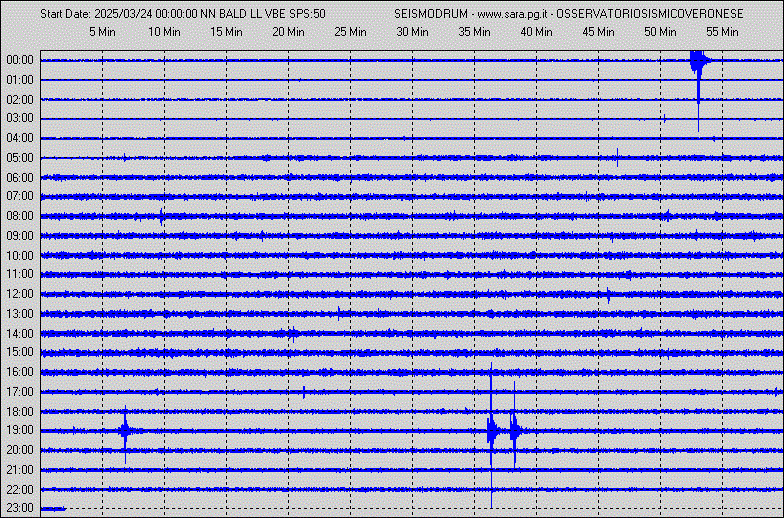Click the short trace segment in the 23:00 row
This screenshot has width=784, height=518.
pyautogui.click(x=53, y=509)
